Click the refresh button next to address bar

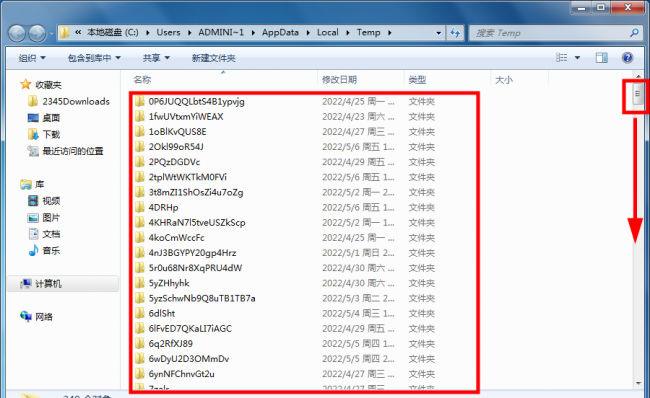455,33
